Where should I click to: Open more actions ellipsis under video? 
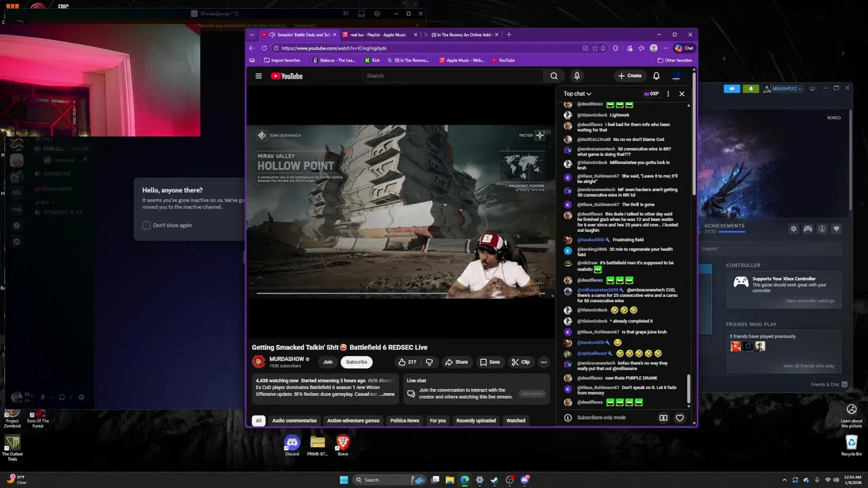pyautogui.click(x=543, y=362)
